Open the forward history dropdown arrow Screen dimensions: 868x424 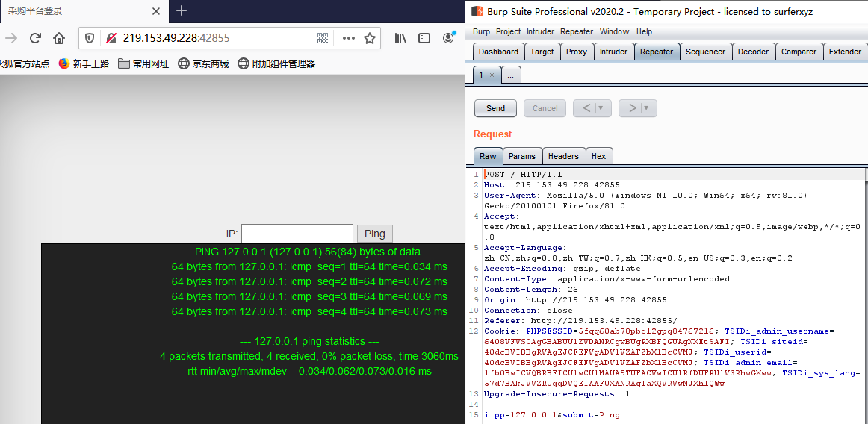[648, 108]
